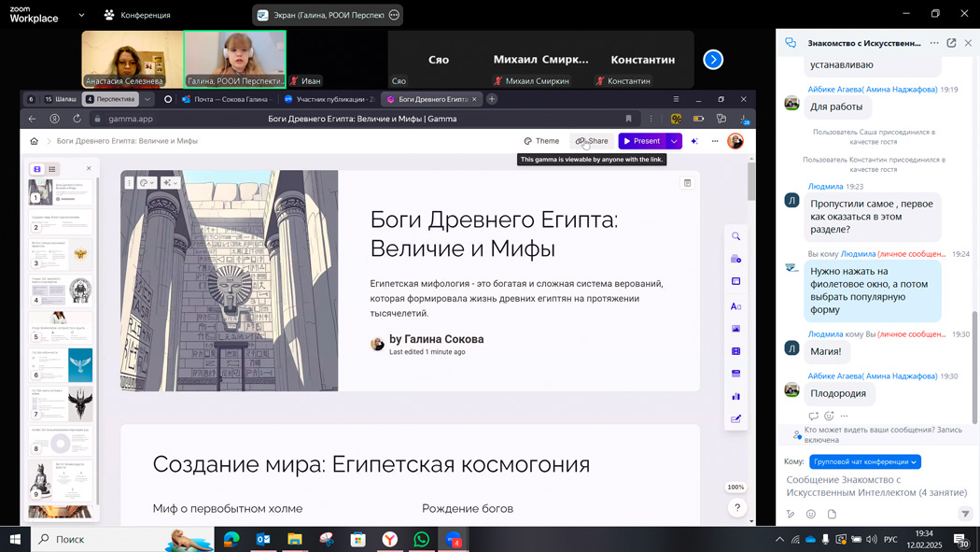Open video and media icon in Gamma side toolbar

click(x=735, y=351)
